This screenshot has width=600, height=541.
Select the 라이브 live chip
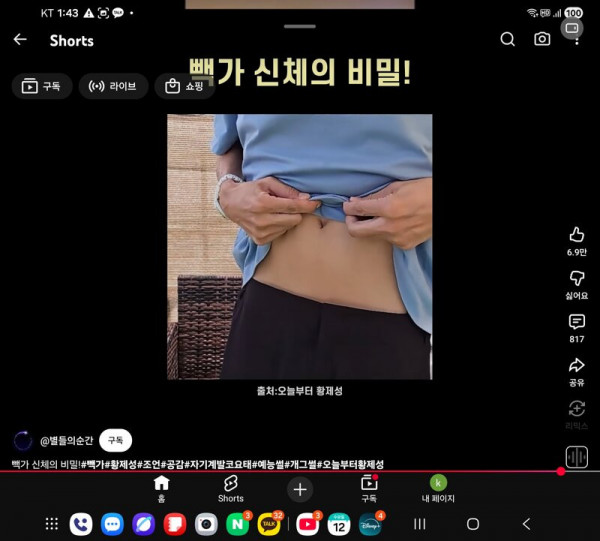point(113,87)
